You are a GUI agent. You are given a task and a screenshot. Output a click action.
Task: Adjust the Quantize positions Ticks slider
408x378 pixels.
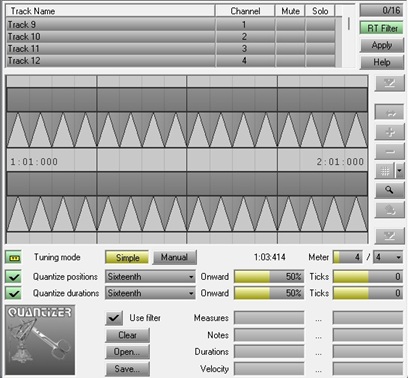[x=368, y=277]
